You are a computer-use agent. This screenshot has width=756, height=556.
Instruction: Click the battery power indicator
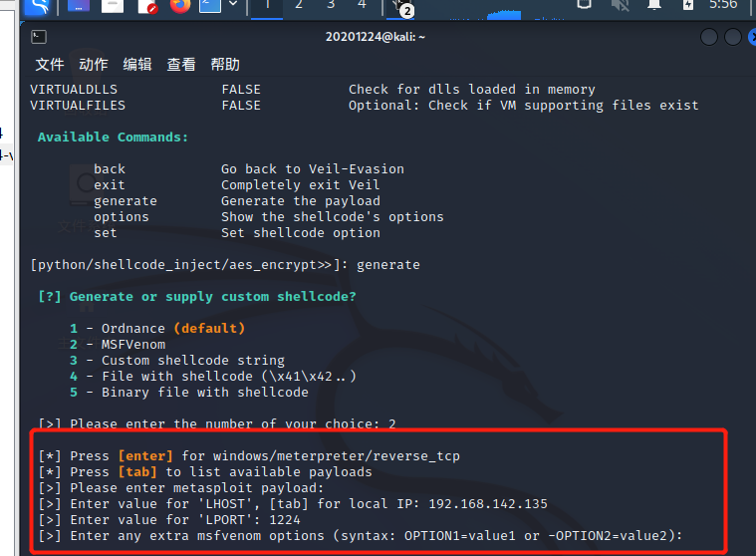(x=688, y=5)
